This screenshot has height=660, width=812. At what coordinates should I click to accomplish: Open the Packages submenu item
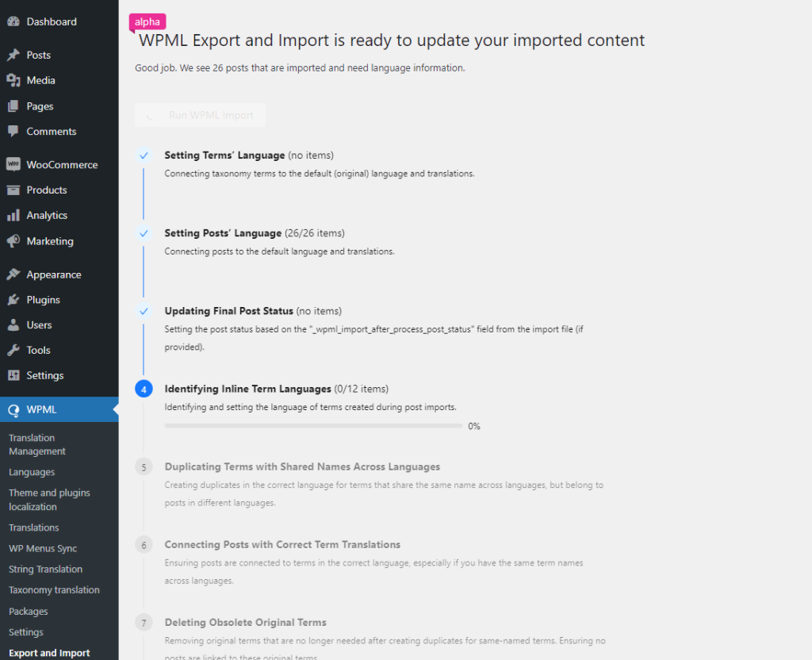point(29,612)
